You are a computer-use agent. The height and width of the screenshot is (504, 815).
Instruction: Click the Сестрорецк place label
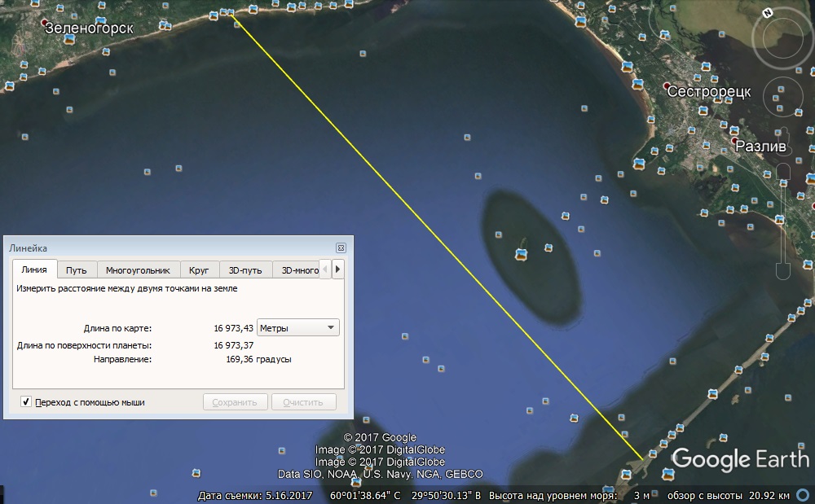pos(709,92)
